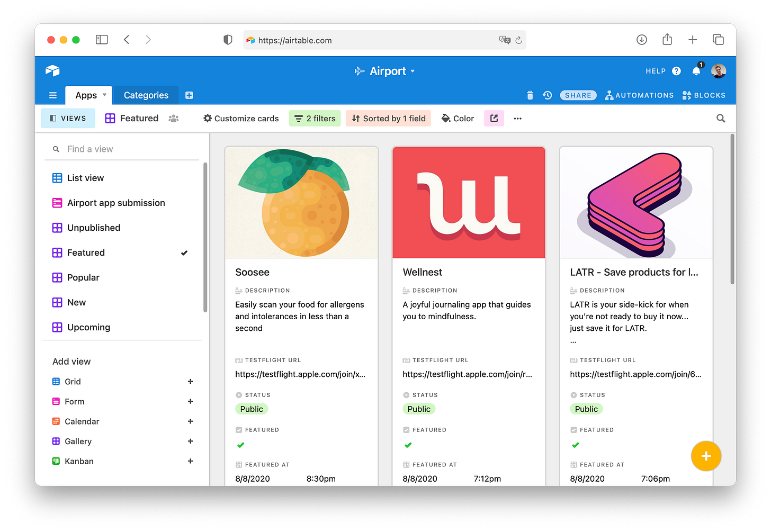Open the revision history clock icon
The width and height of the screenshot is (771, 532).
pos(548,95)
